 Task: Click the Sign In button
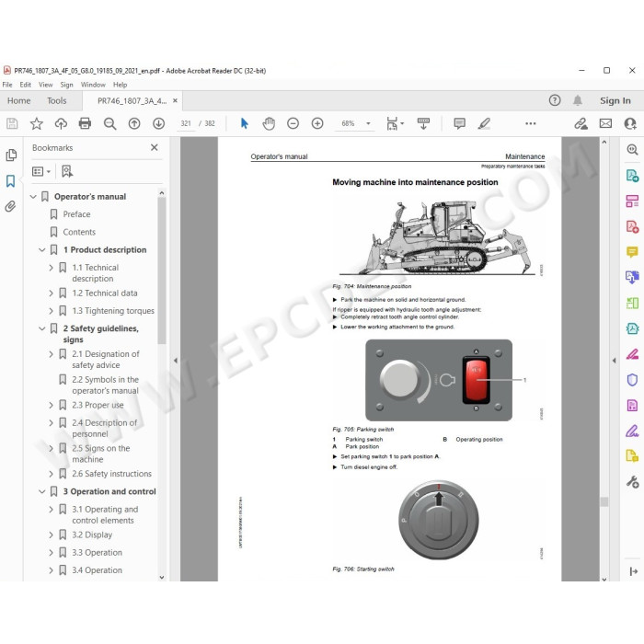click(x=615, y=100)
